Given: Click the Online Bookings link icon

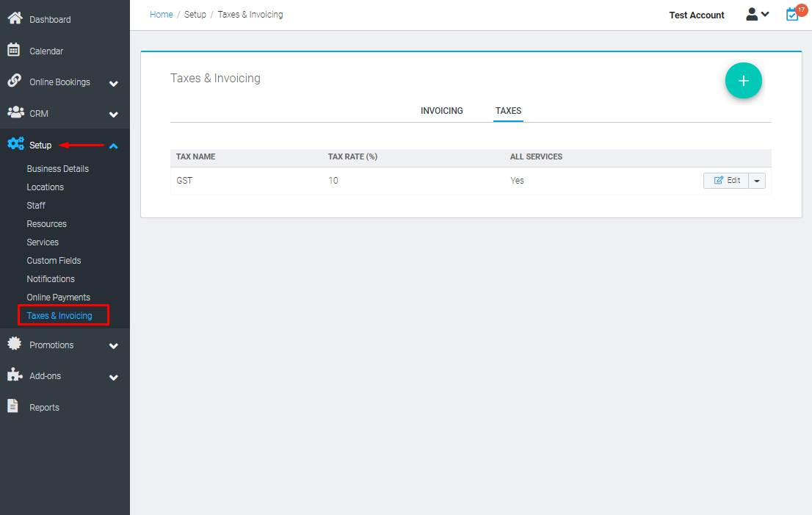Looking at the screenshot, I should 14,82.
